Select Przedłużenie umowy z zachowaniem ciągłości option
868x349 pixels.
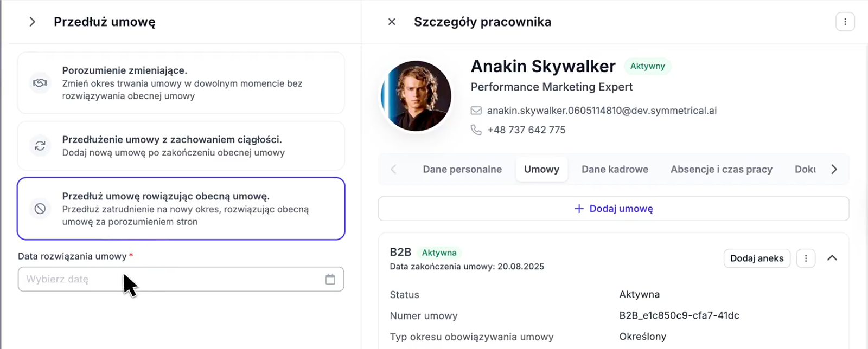(x=181, y=146)
